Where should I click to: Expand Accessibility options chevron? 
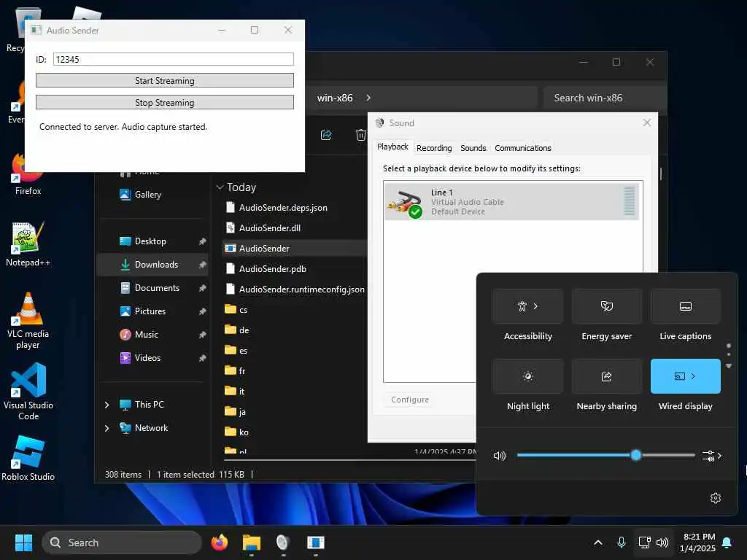[536, 306]
